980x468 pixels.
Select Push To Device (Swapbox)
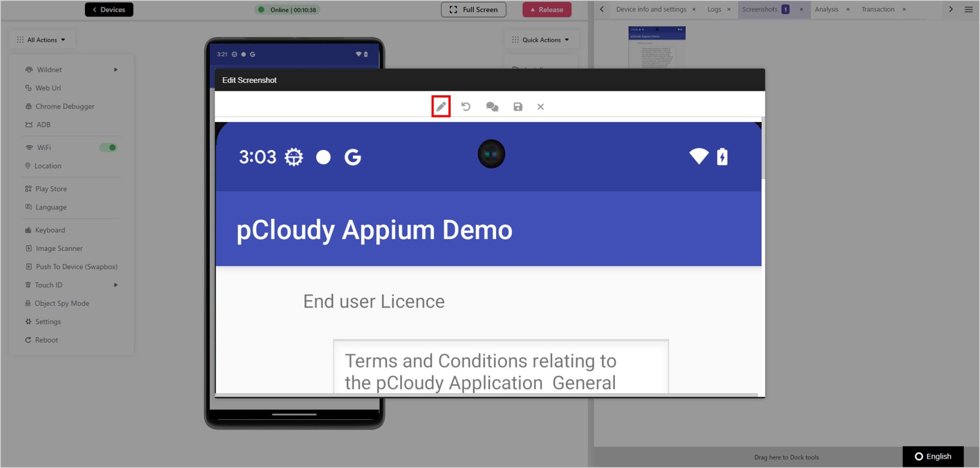(x=71, y=267)
